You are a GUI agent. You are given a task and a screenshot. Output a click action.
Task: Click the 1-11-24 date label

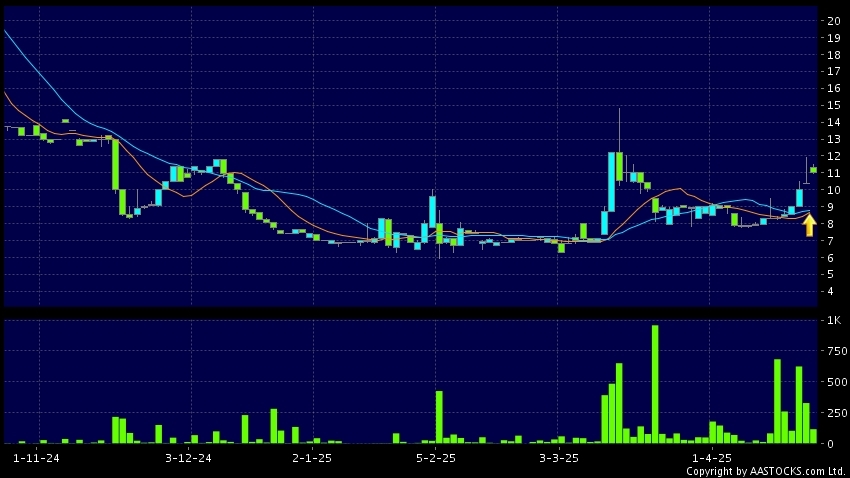36,458
